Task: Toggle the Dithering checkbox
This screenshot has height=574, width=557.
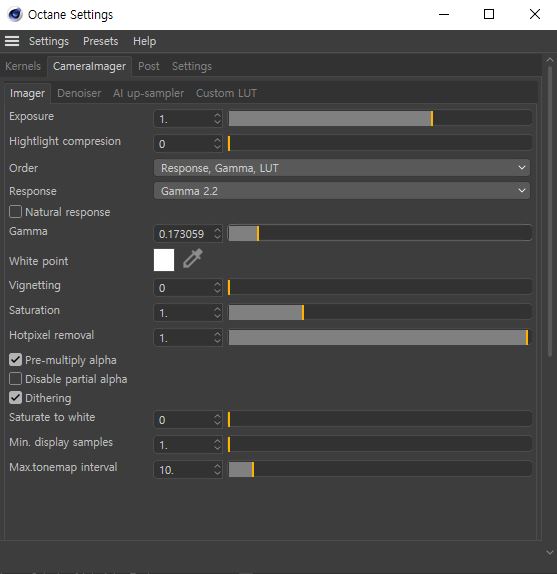Action: (x=15, y=398)
